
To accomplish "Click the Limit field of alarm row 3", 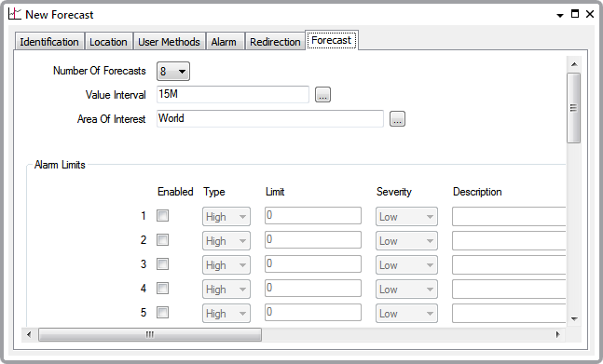I will click(313, 263).
